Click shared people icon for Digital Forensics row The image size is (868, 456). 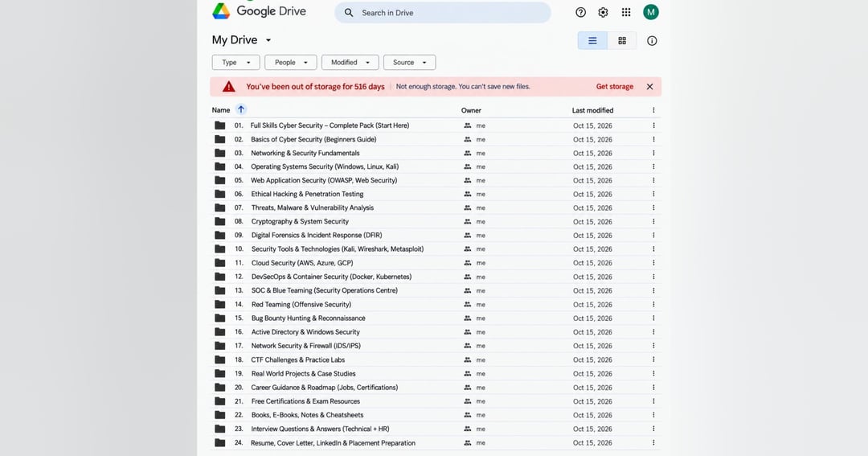tap(468, 235)
